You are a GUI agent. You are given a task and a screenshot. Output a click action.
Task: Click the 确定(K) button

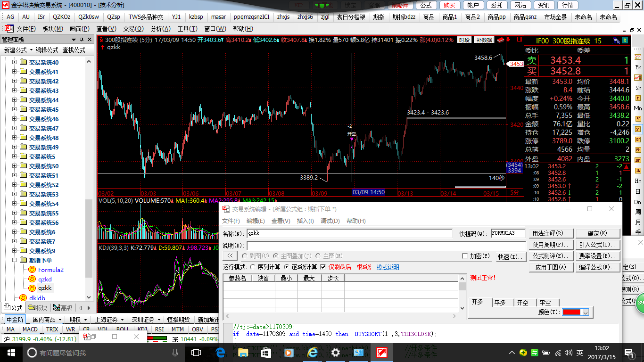(x=597, y=233)
